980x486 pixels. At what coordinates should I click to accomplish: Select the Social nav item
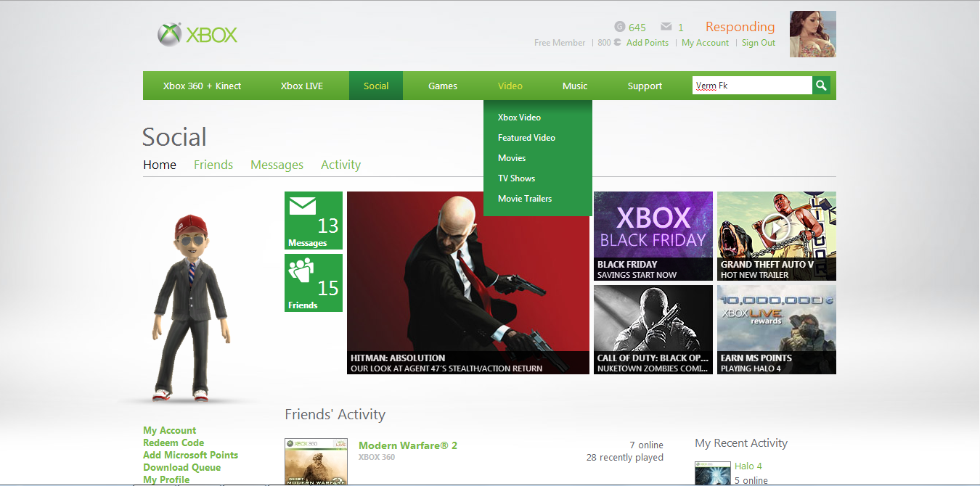click(x=376, y=86)
